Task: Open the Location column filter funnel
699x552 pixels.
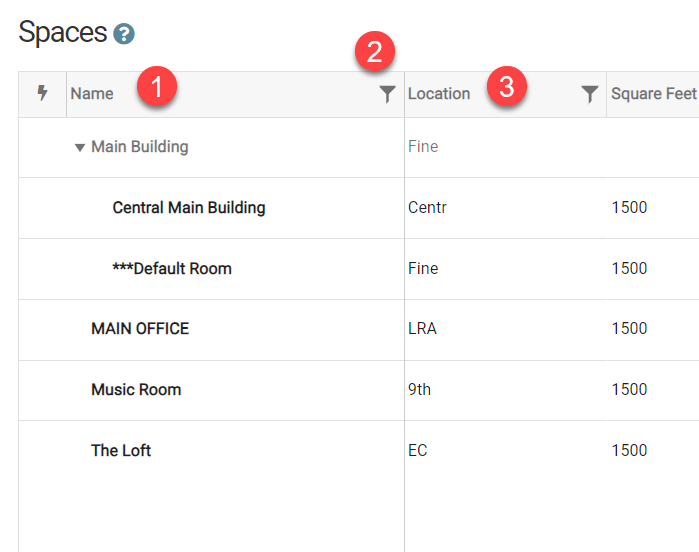Action: point(589,94)
